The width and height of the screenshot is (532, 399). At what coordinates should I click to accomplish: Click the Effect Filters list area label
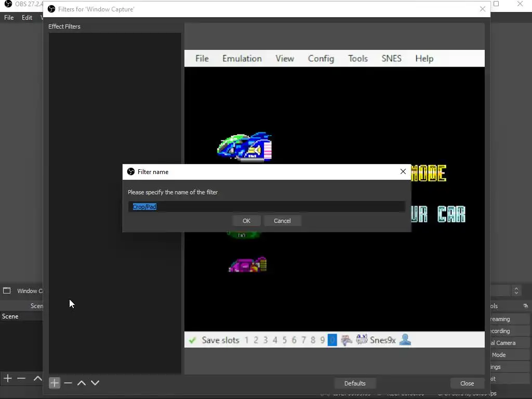tap(64, 26)
